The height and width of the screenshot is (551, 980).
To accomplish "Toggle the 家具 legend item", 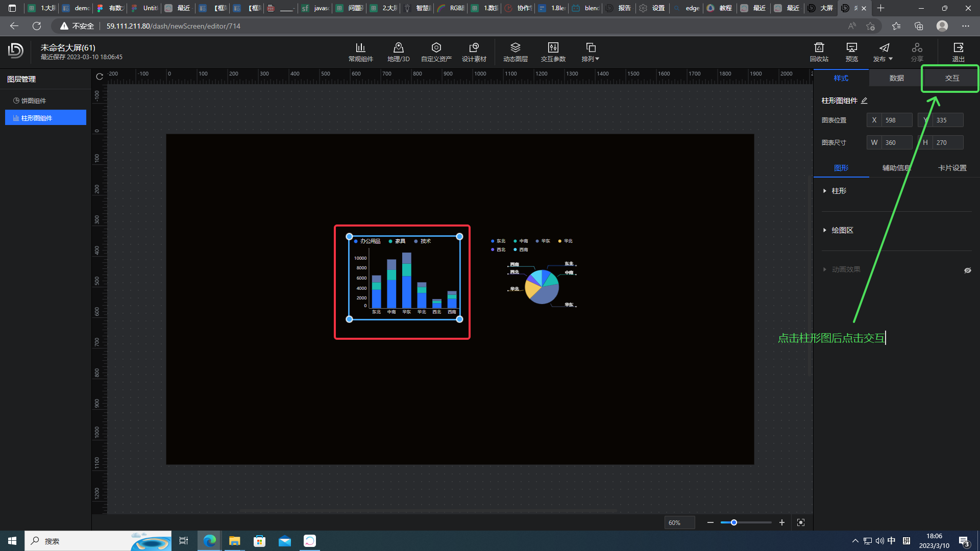I will [x=397, y=241].
